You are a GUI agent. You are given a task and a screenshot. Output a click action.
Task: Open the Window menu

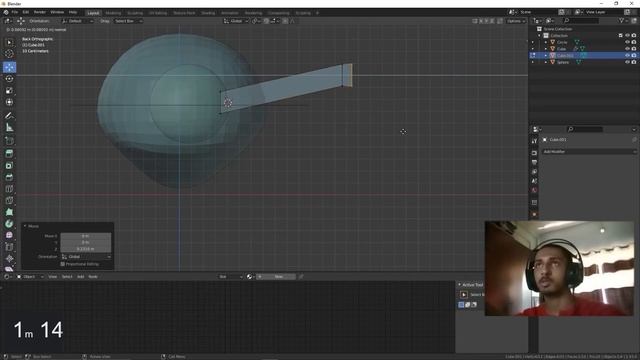[x=57, y=12]
